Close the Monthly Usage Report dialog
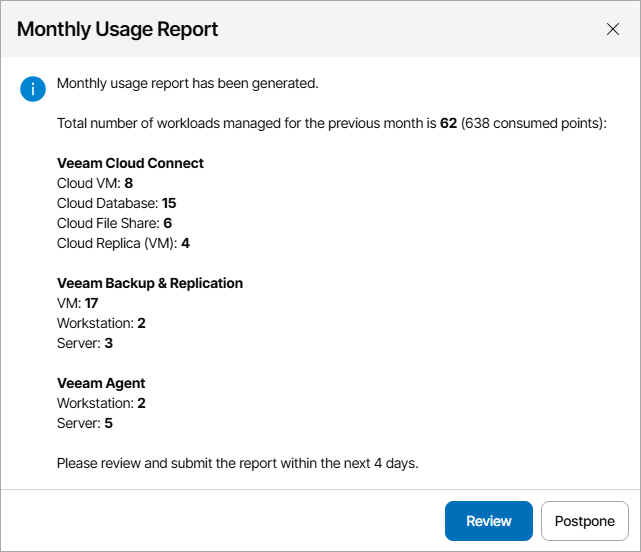The image size is (641, 552). tap(613, 29)
